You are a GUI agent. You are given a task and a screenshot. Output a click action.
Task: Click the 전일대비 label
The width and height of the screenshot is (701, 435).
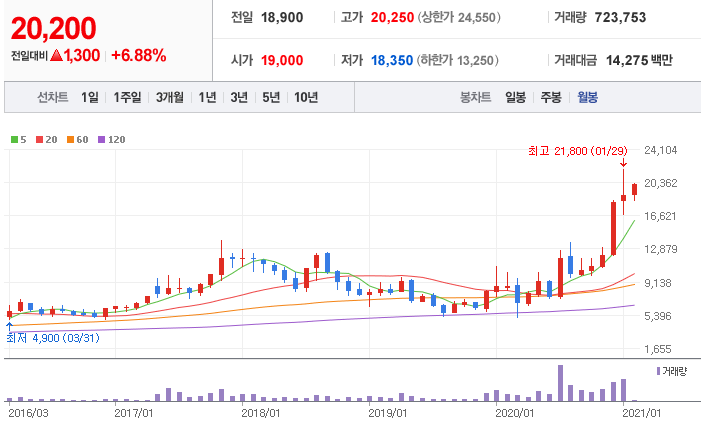(29, 56)
